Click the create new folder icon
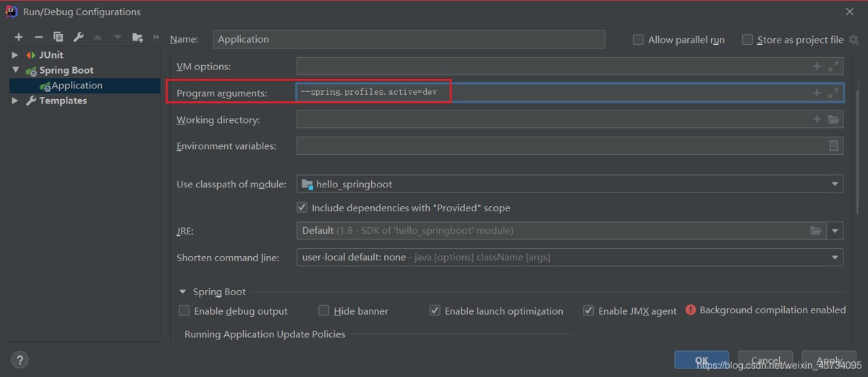This screenshot has height=377, width=868. click(137, 37)
